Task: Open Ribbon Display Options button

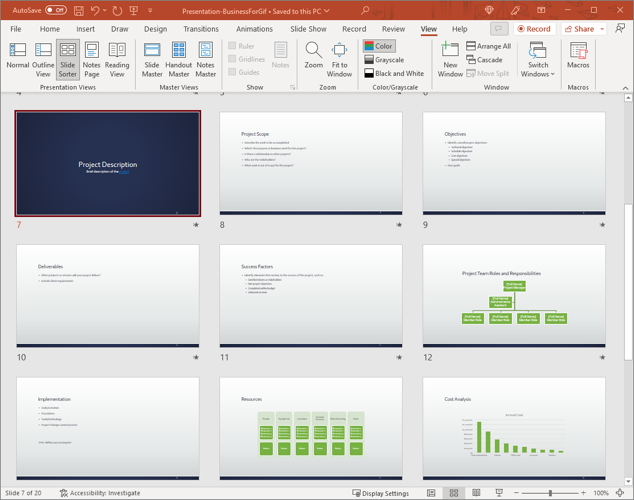Action: (x=541, y=10)
